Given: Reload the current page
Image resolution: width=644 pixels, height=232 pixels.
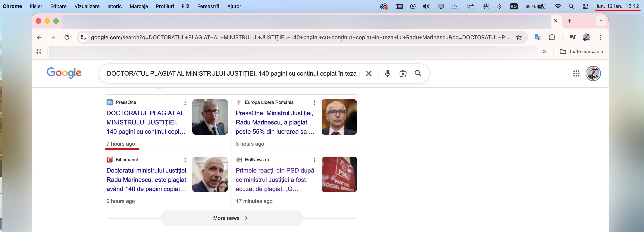Looking at the screenshot, I should [67, 37].
